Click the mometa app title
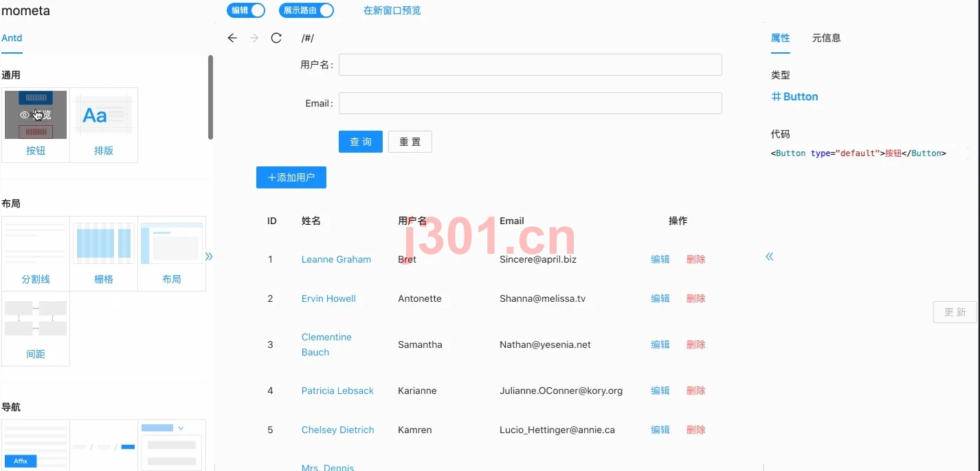980x471 pixels. click(25, 11)
